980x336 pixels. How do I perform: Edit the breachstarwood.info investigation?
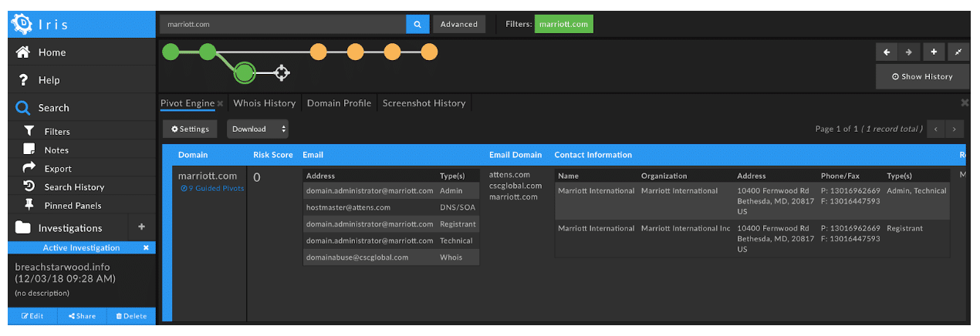coord(32,316)
